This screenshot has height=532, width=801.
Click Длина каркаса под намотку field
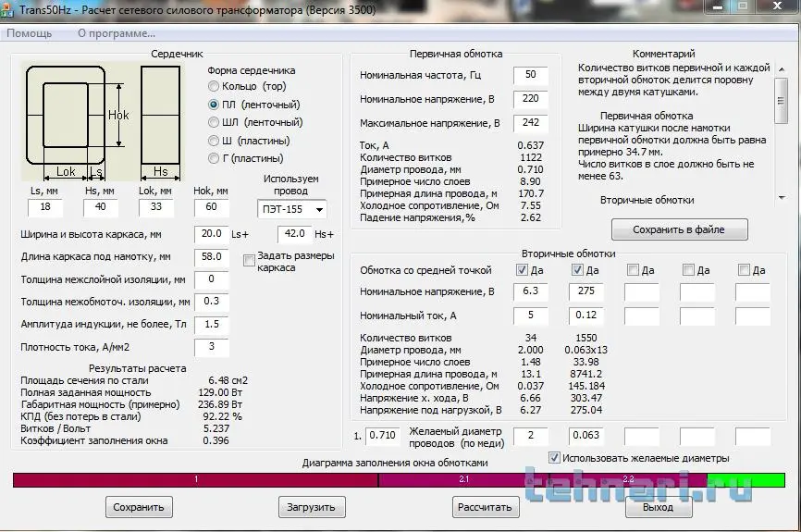[211, 257]
